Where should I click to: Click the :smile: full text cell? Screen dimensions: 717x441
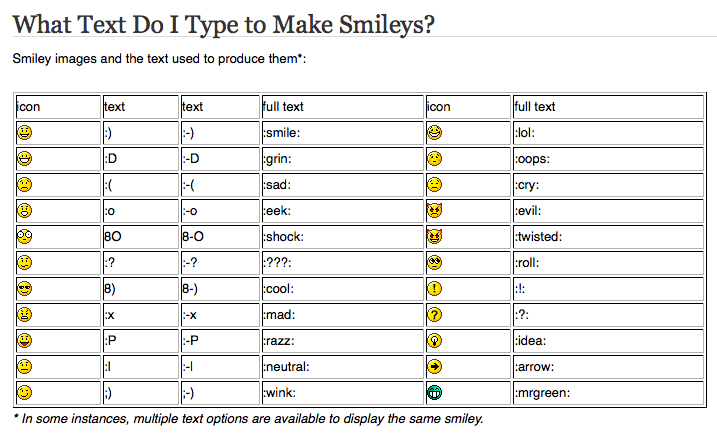coord(342,133)
